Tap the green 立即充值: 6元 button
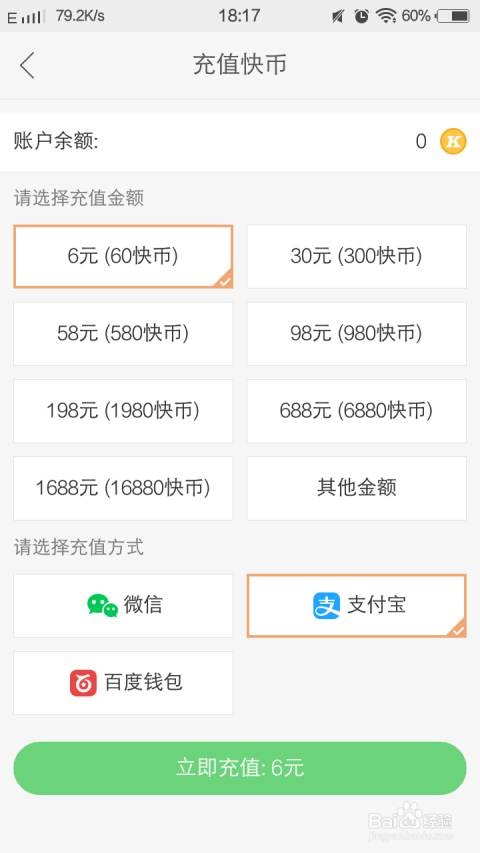The image size is (480, 853). pyautogui.click(x=240, y=768)
